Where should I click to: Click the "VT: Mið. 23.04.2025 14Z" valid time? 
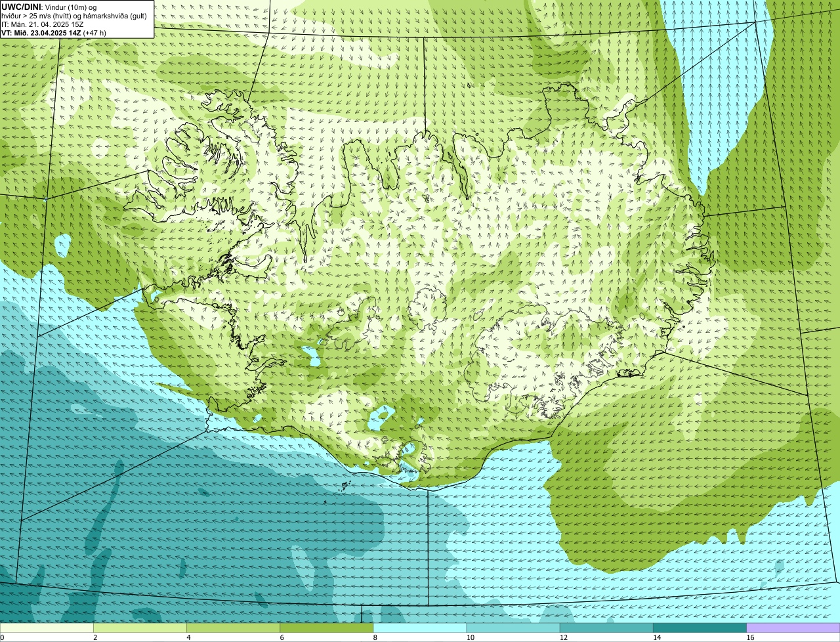coord(41,33)
